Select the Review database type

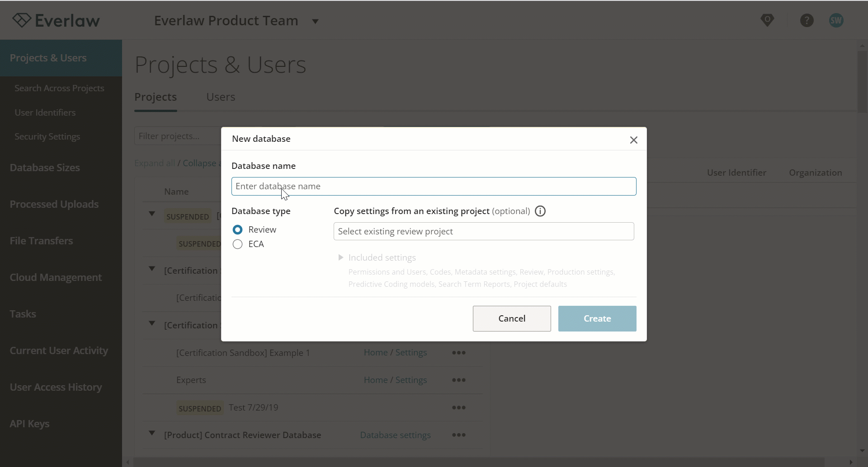tap(237, 229)
